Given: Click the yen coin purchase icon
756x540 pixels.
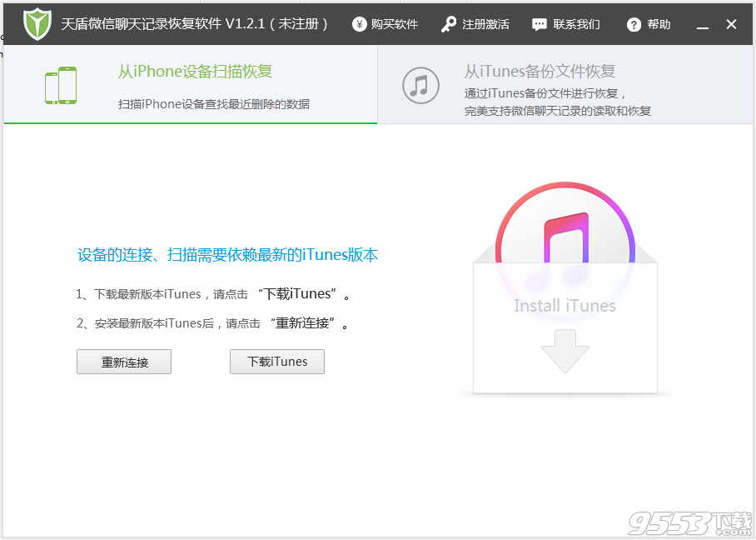Looking at the screenshot, I should 359,24.
